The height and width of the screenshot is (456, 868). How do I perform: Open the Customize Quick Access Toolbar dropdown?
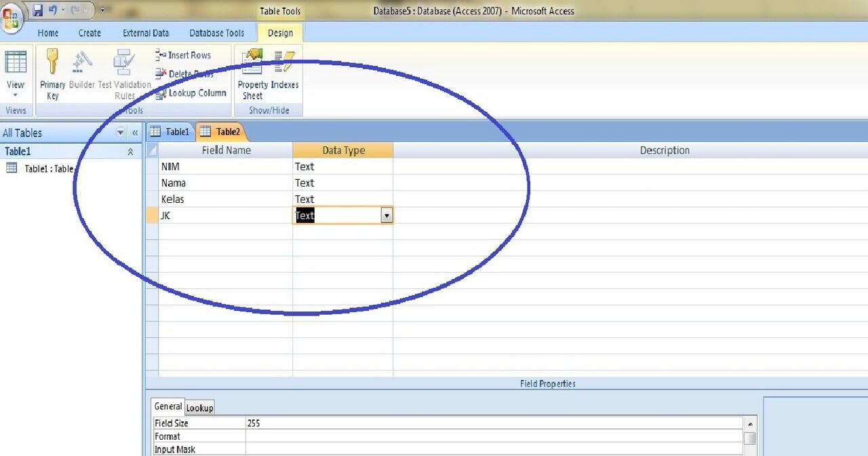click(102, 10)
